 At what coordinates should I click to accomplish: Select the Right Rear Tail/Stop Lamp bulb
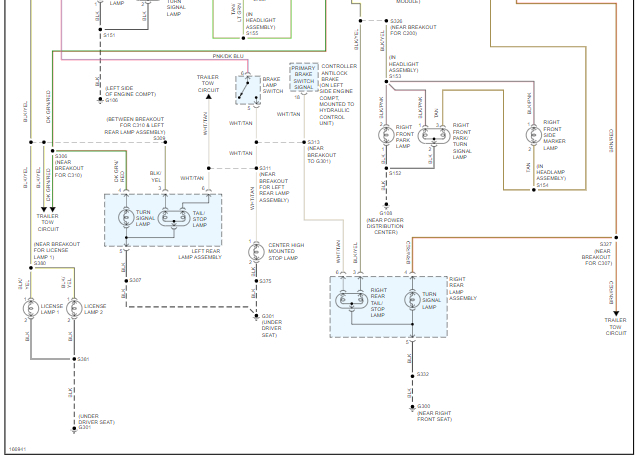point(352,300)
